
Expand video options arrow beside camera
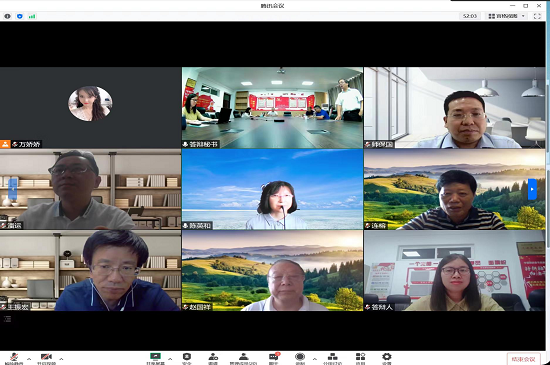[61, 359]
